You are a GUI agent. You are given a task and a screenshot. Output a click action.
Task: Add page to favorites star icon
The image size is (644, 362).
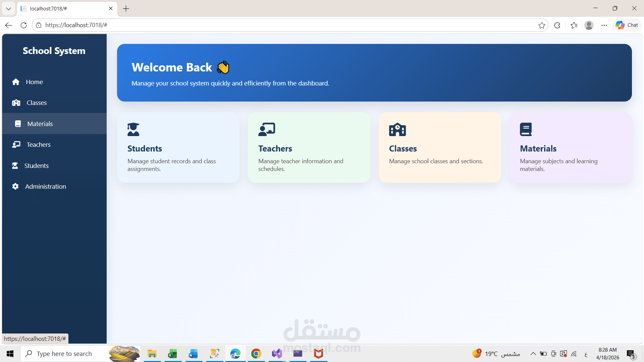542,25
